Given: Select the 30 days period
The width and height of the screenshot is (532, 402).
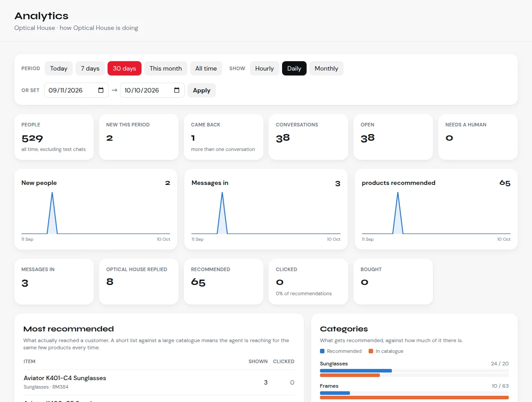Looking at the screenshot, I should tap(125, 68).
